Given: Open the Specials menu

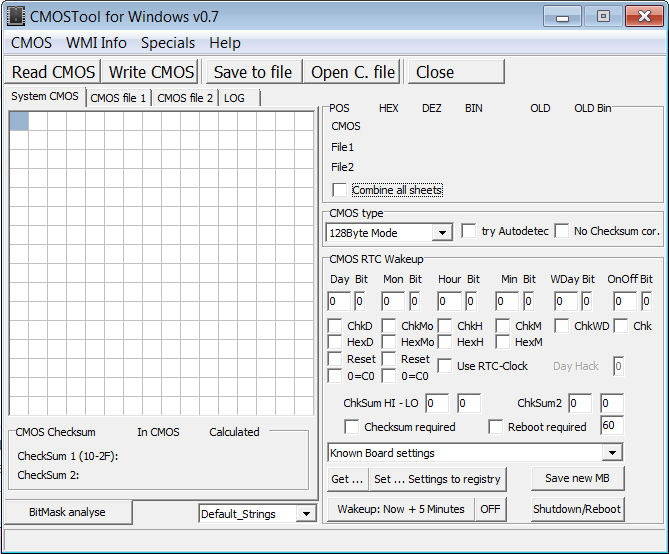Looking at the screenshot, I should coord(168,43).
